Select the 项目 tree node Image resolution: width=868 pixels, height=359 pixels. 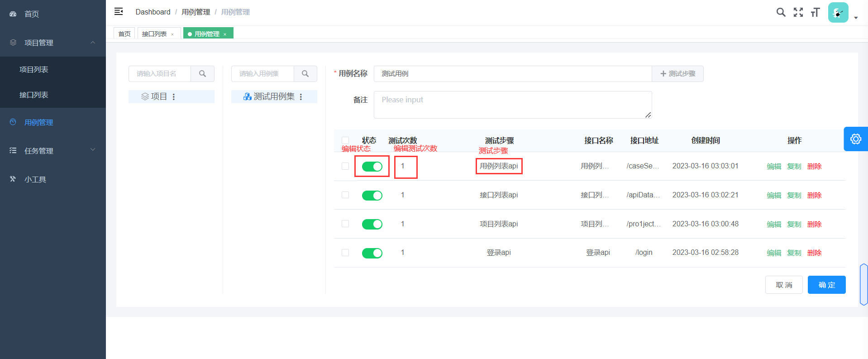[x=172, y=96]
